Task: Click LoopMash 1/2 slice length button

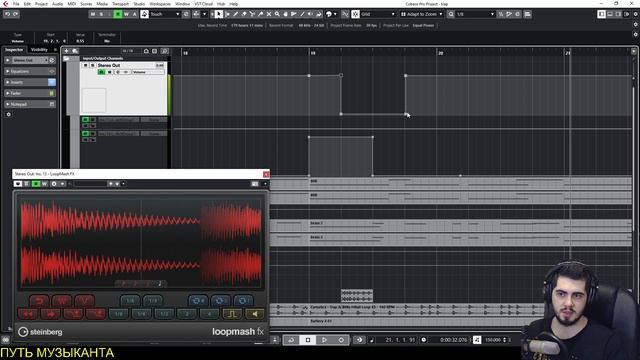Action: pyautogui.click(x=164, y=314)
